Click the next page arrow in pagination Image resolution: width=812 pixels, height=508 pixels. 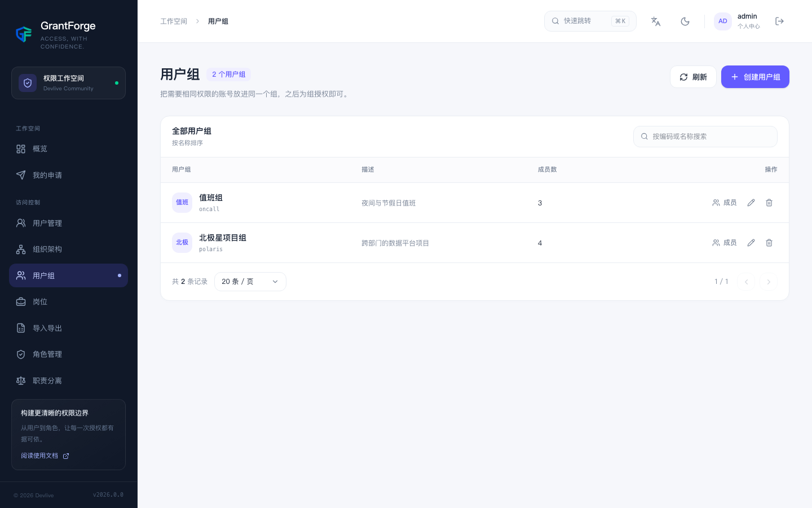tap(769, 282)
